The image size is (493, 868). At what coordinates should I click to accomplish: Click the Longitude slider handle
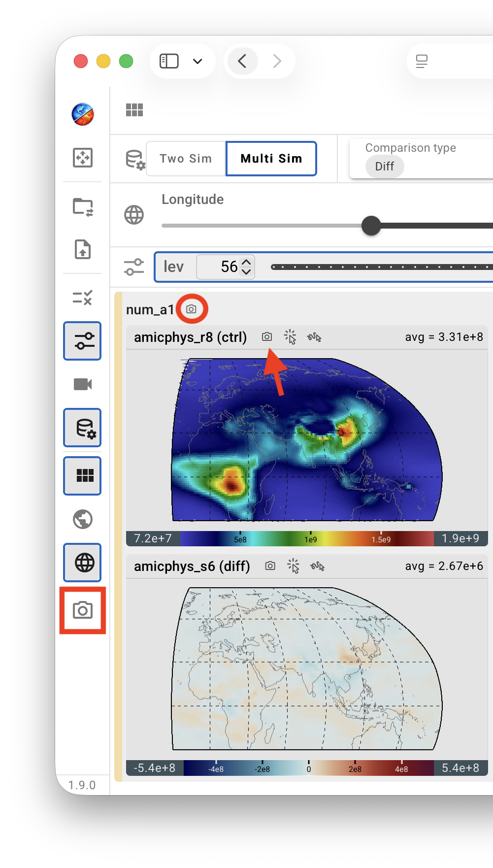pos(371,226)
